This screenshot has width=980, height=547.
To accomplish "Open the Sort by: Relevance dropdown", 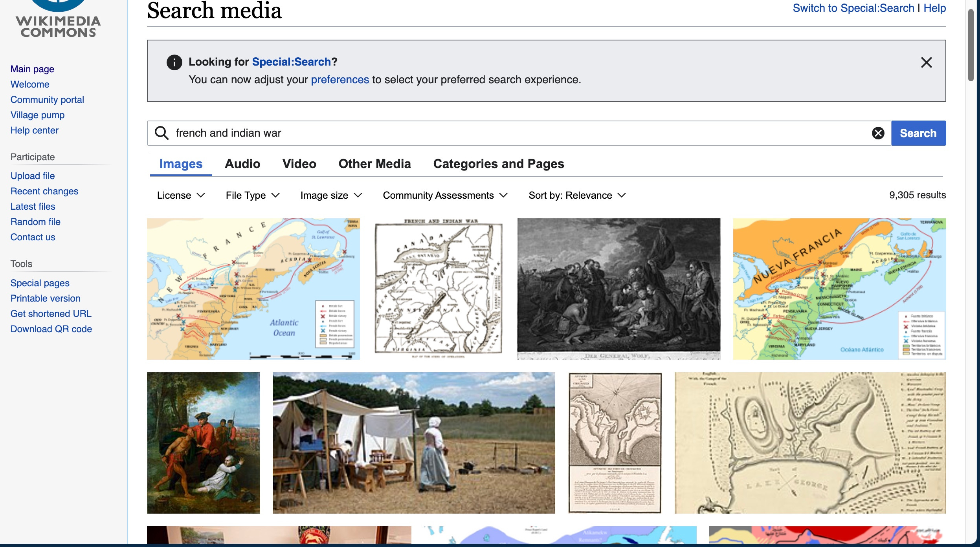I will tap(577, 195).
